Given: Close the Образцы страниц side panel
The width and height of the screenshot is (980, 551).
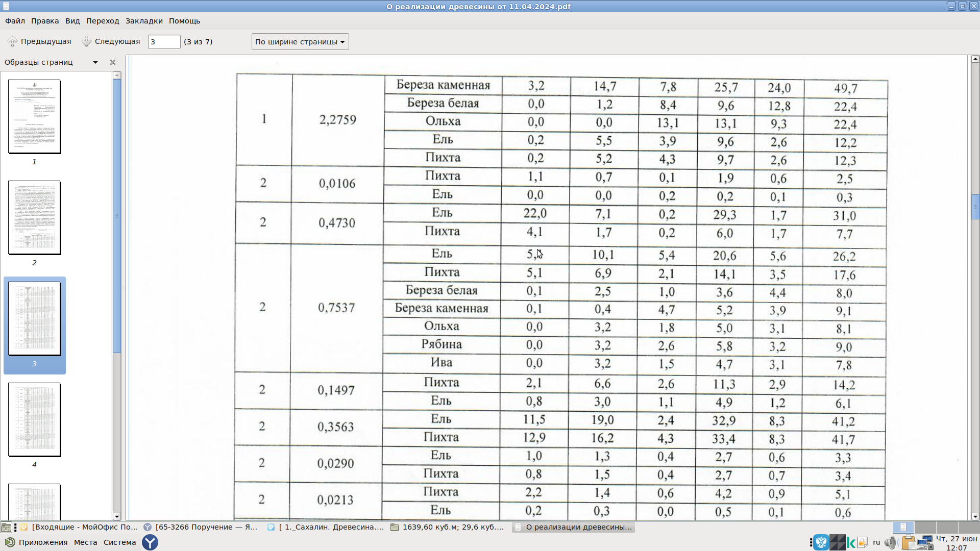Looking at the screenshot, I should tap(113, 62).
